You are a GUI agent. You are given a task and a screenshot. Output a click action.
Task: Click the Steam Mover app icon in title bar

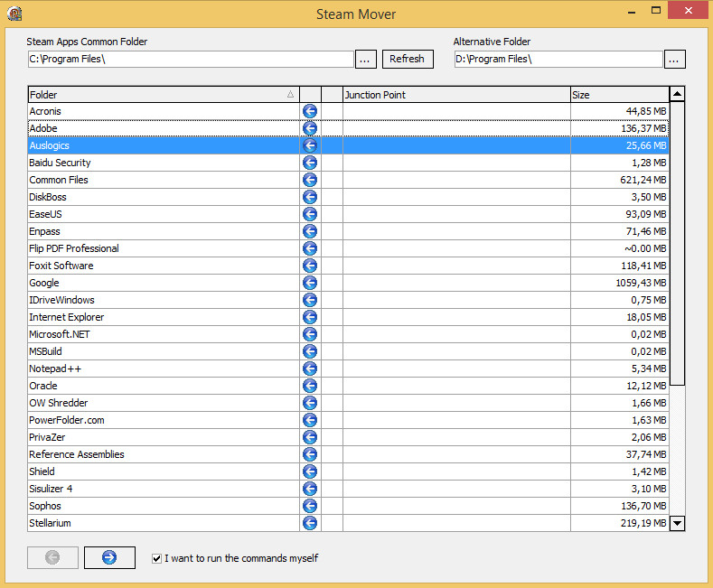point(14,14)
